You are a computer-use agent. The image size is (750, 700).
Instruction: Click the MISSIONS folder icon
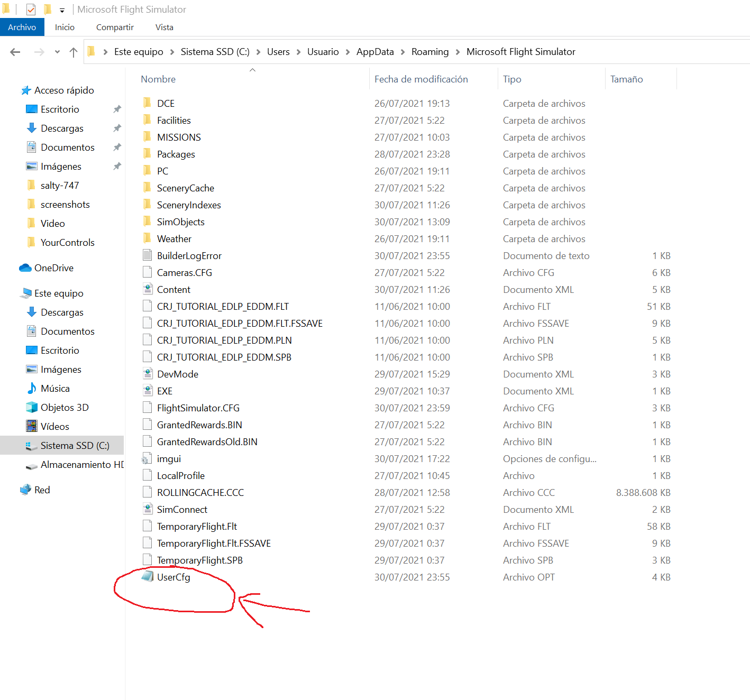tap(148, 137)
